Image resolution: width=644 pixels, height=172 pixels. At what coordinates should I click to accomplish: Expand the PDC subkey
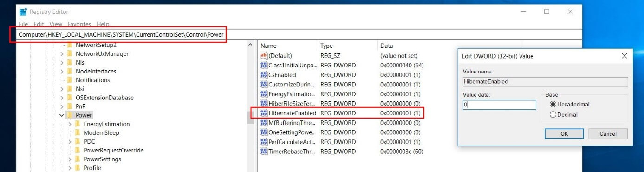point(70,141)
